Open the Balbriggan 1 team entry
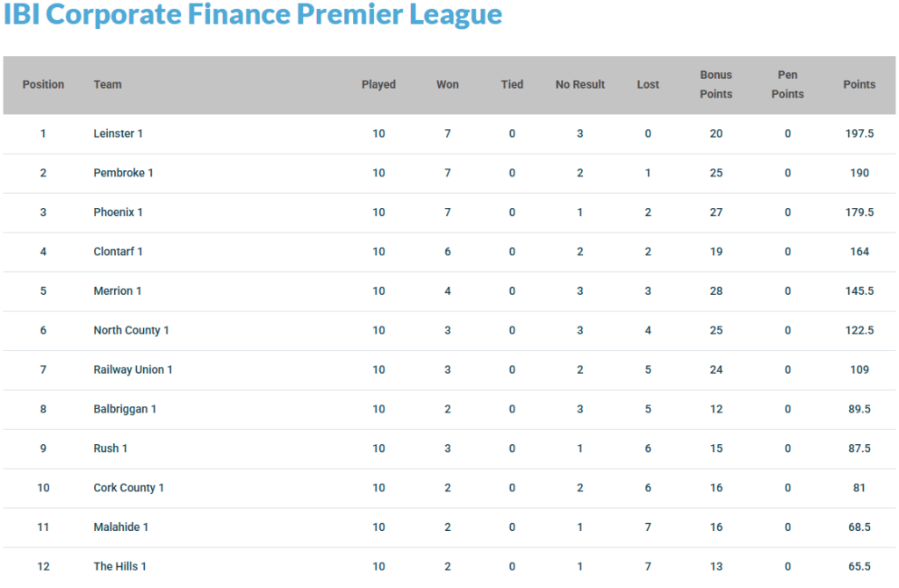899x588 pixels. (x=125, y=410)
